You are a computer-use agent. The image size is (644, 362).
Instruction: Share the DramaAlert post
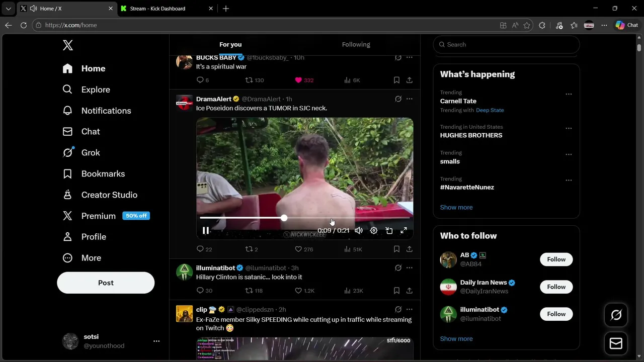click(x=410, y=249)
